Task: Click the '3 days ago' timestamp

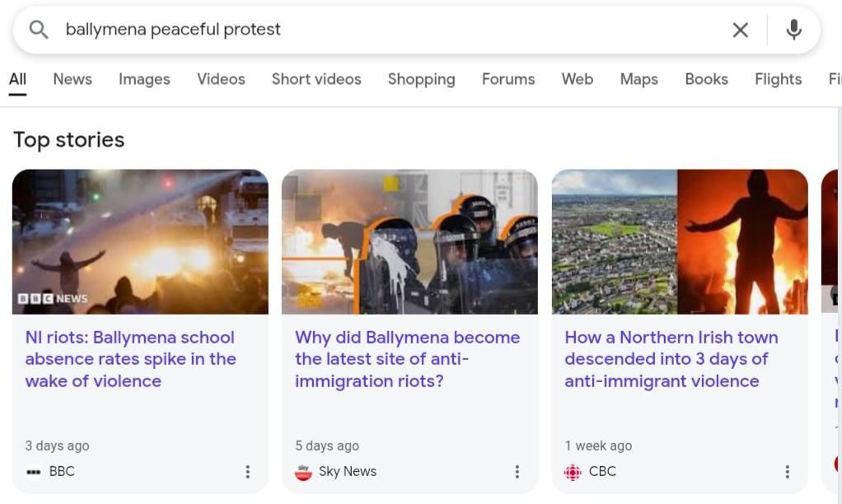Action: coord(58,446)
